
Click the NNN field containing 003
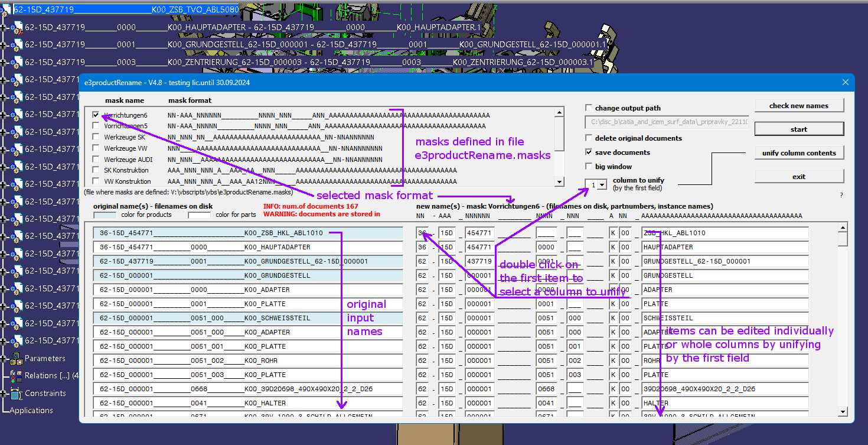point(575,375)
